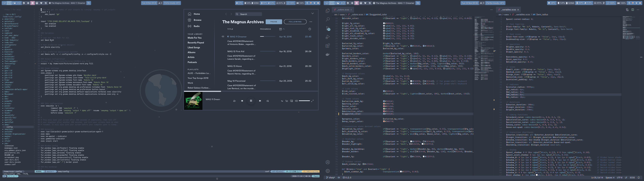Toggle idle inhibitor in bar above VS Code
644x181 pixels.
[x=418, y=3]
